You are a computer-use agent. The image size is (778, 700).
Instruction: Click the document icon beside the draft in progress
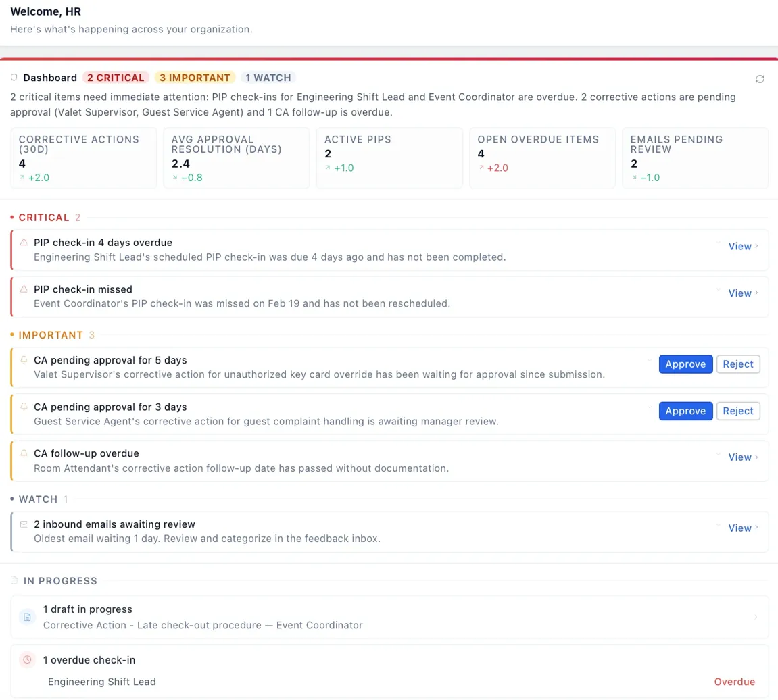pos(26,617)
